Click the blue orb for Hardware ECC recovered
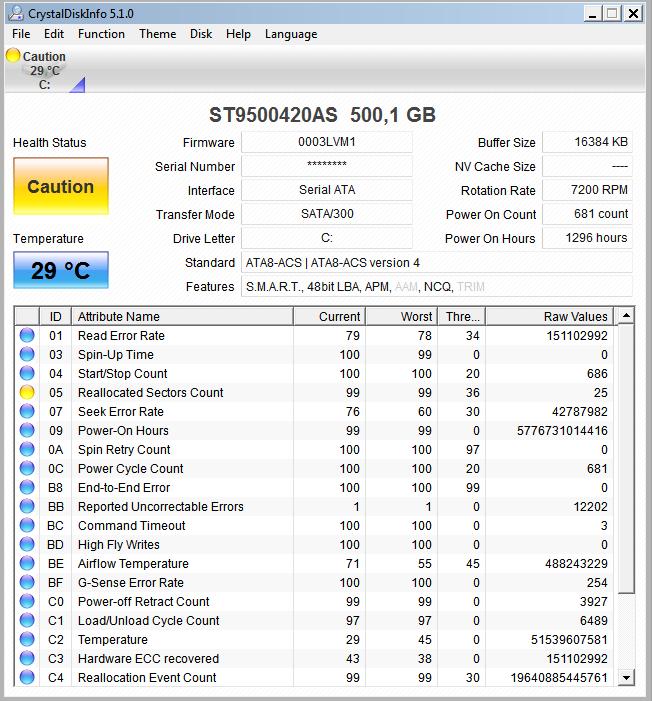 tap(27, 659)
